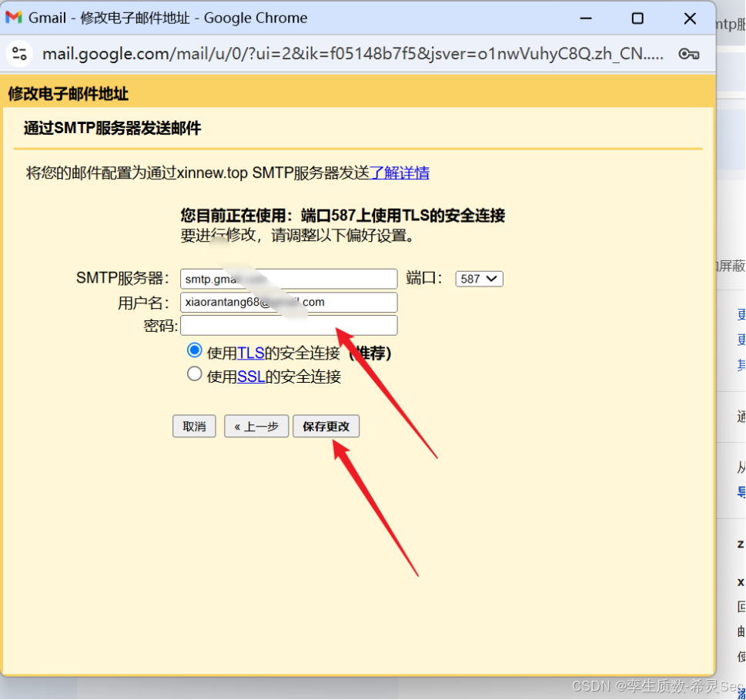The height and width of the screenshot is (700, 746).
Task: Maximize the Google Chrome window
Action: point(637,18)
